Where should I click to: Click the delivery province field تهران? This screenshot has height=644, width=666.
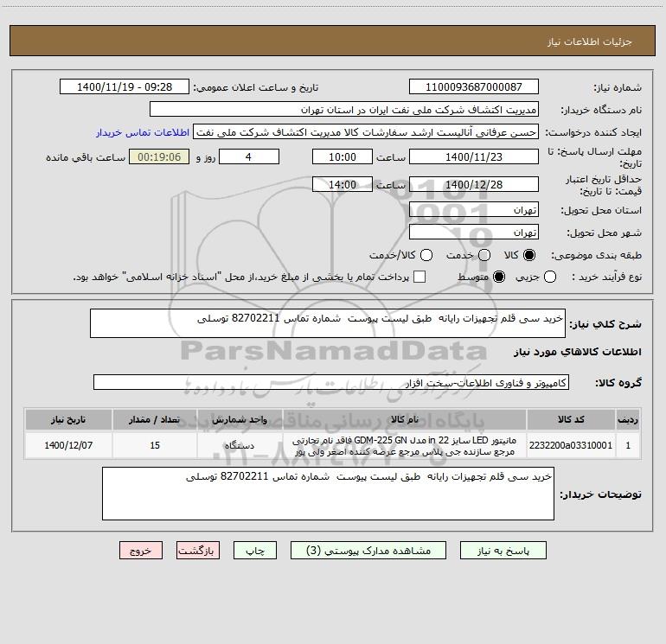tap(474, 210)
